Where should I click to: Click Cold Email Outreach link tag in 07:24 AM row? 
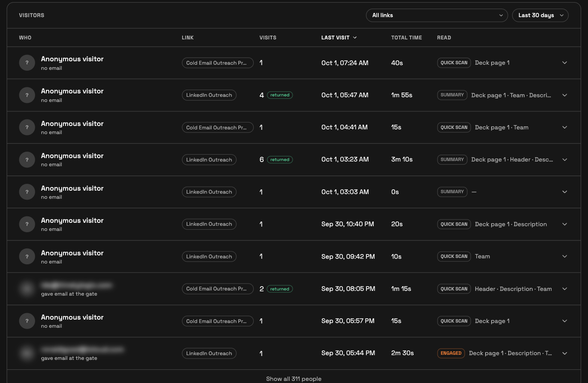tap(218, 63)
